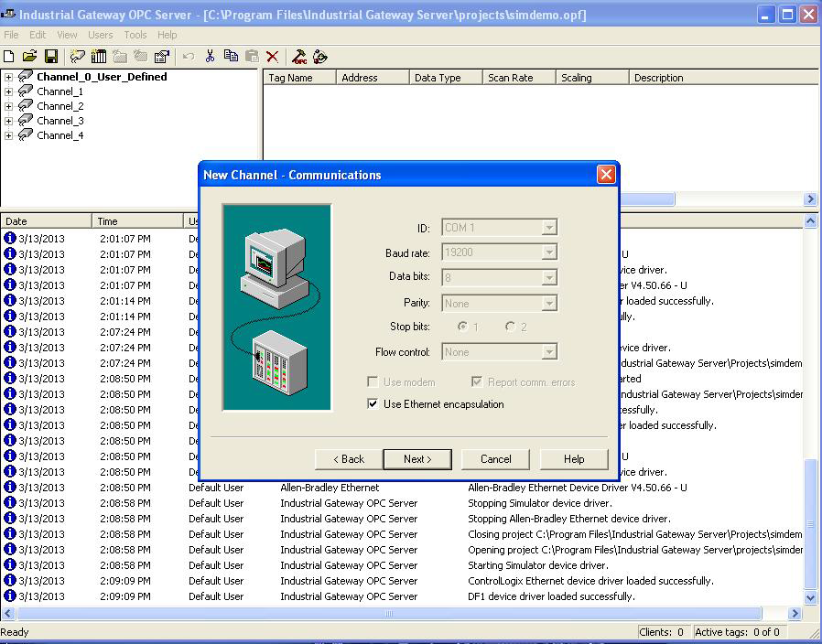Click the Cut scissors icon
822x644 pixels.
pos(210,57)
